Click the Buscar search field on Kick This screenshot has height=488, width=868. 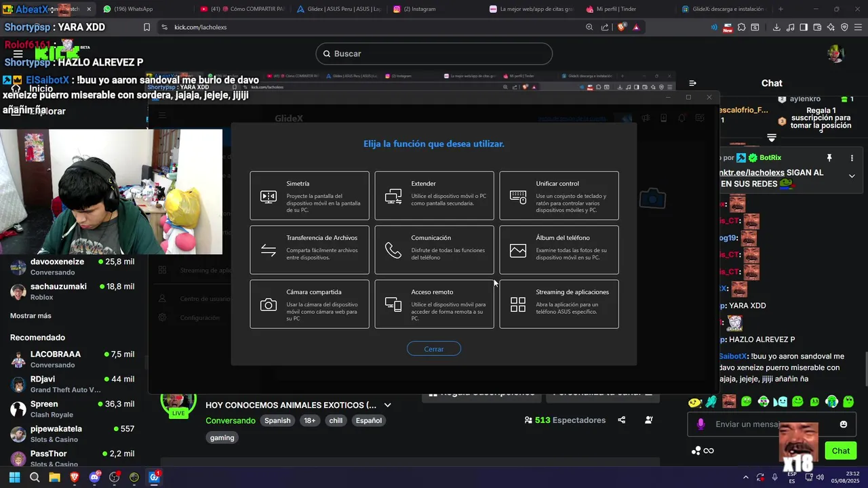[434, 54]
